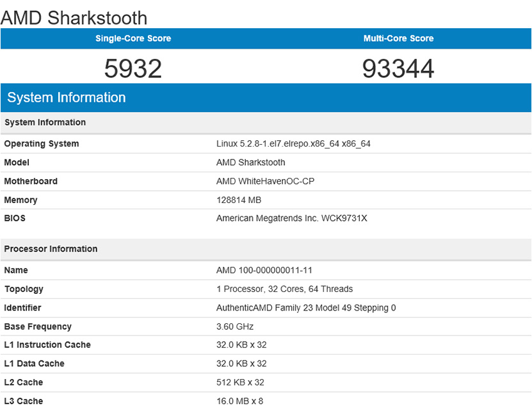Click the "128814 MB" memory value

tap(239, 200)
